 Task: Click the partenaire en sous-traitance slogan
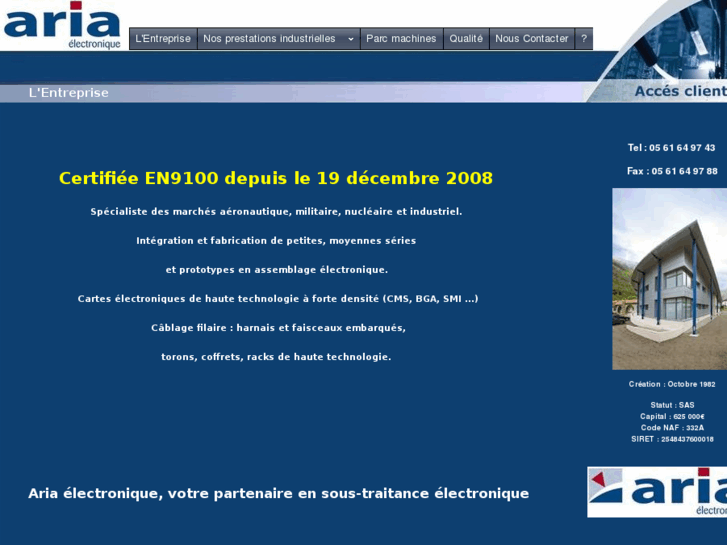click(x=279, y=493)
